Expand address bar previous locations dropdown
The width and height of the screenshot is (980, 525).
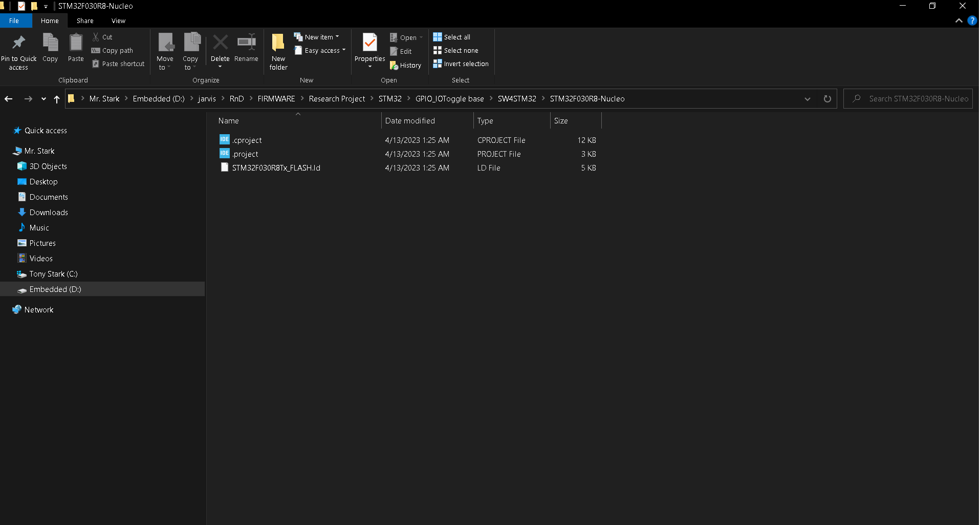[x=808, y=99]
